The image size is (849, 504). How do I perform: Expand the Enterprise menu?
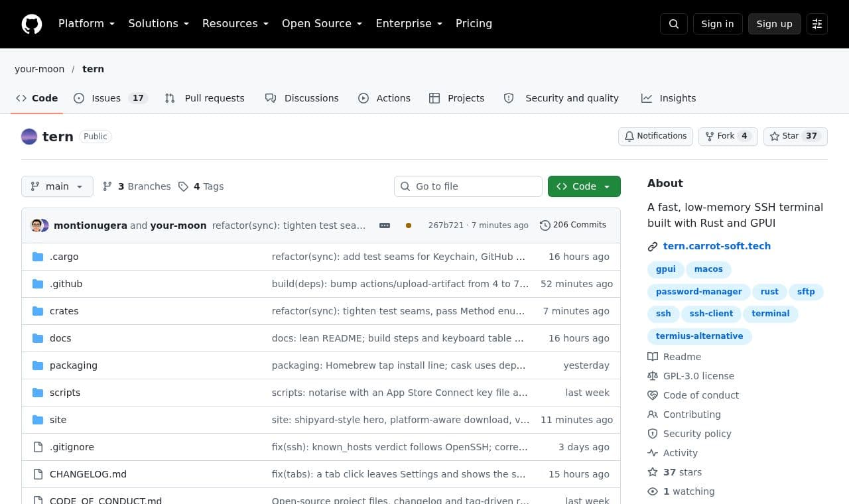point(409,24)
